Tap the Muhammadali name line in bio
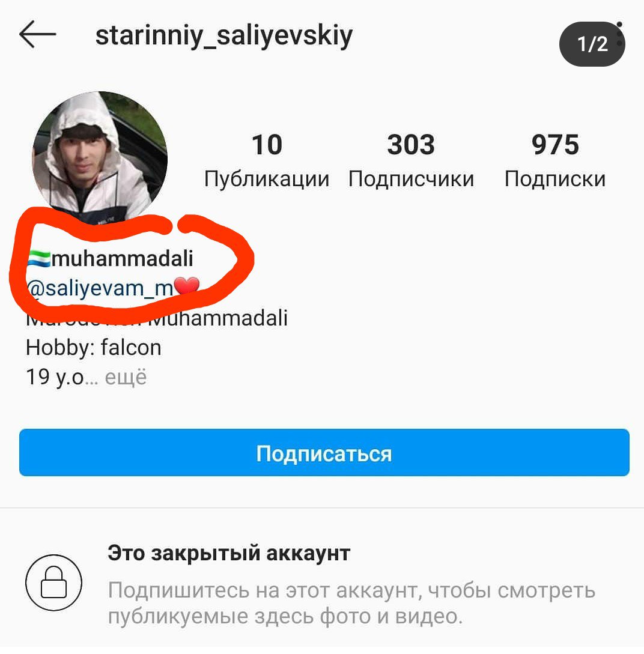 157,318
